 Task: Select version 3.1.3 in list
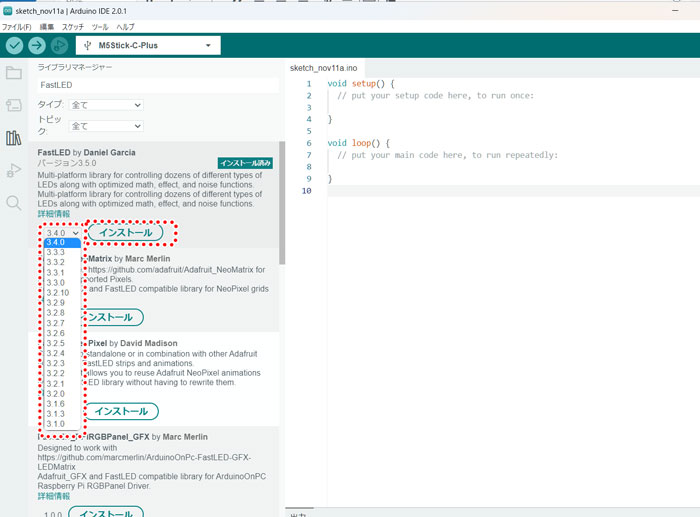pyautogui.click(x=62, y=414)
